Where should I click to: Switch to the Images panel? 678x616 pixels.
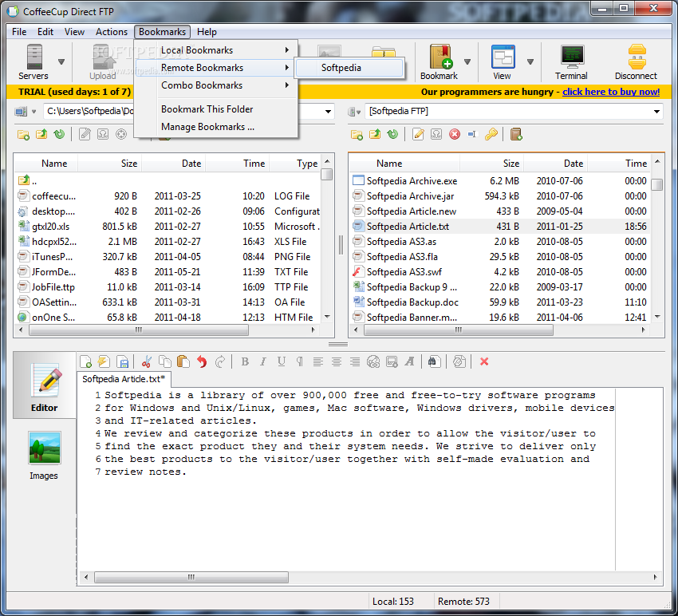pyautogui.click(x=44, y=456)
